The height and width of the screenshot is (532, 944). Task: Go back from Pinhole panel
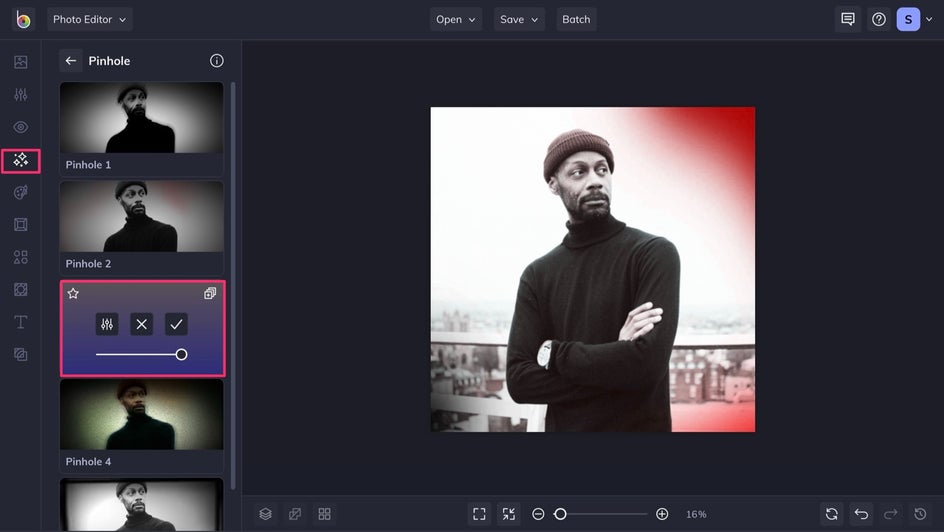coord(71,61)
